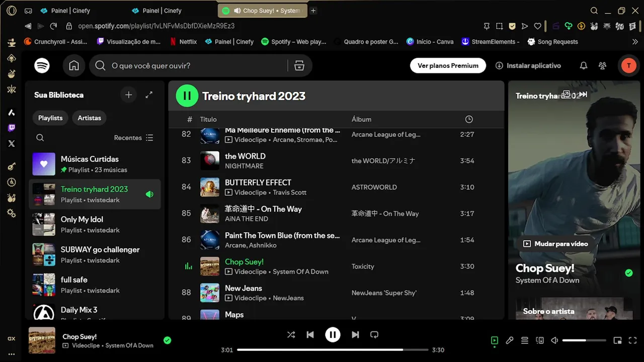Open Músicas Curtidas playlist
The height and width of the screenshot is (362, 644).
(95, 164)
